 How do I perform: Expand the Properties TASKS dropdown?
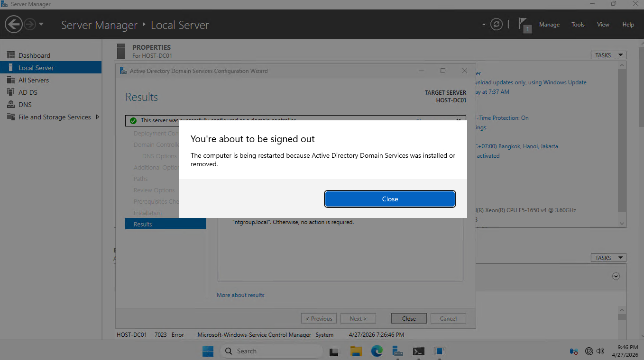[x=608, y=55]
